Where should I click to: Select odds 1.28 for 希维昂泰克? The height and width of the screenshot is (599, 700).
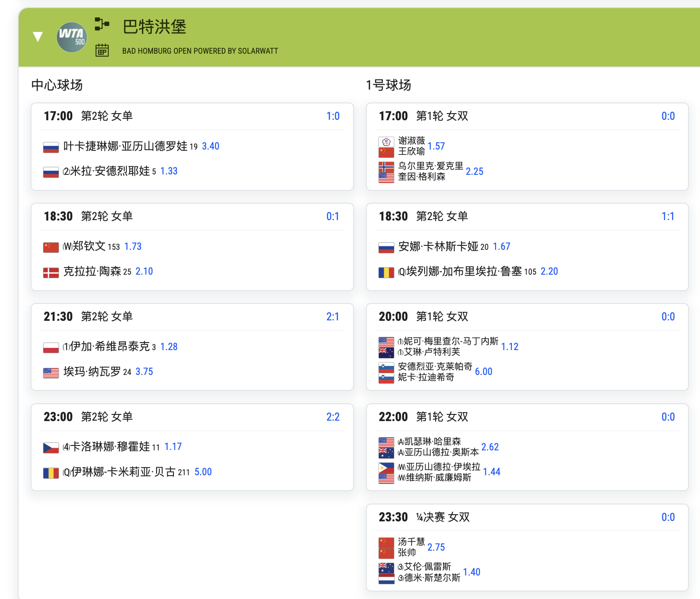169,347
